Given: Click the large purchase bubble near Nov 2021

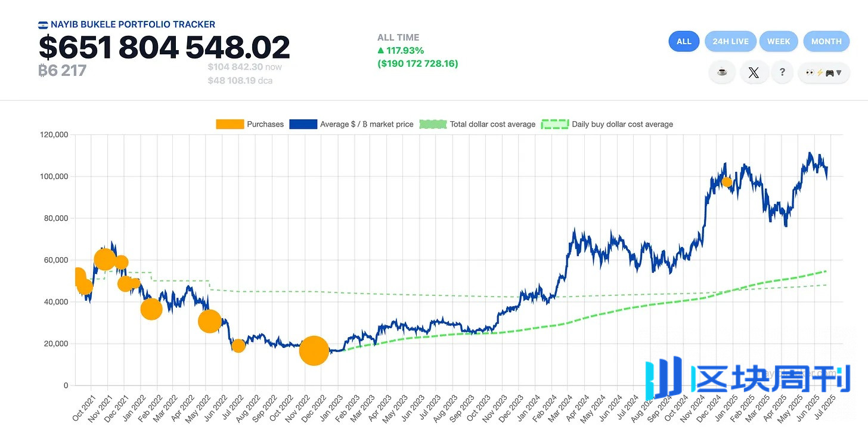Looking at the screenshot, I should (105, 259).
